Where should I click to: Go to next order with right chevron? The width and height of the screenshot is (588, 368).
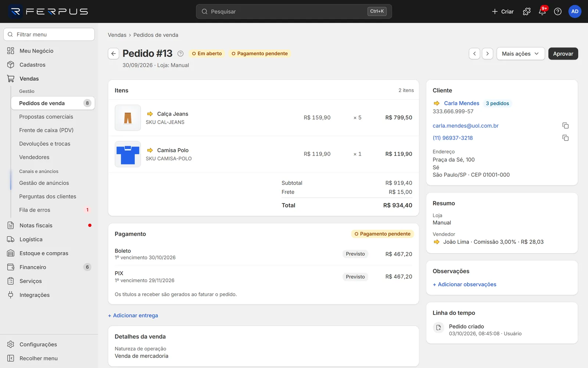488,54
